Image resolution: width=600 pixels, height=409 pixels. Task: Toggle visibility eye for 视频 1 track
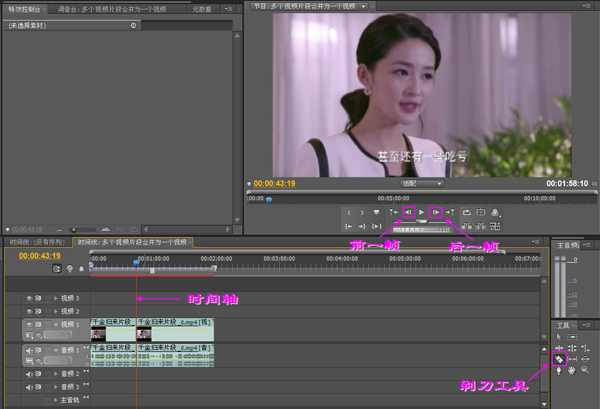(x=29, y=324)
